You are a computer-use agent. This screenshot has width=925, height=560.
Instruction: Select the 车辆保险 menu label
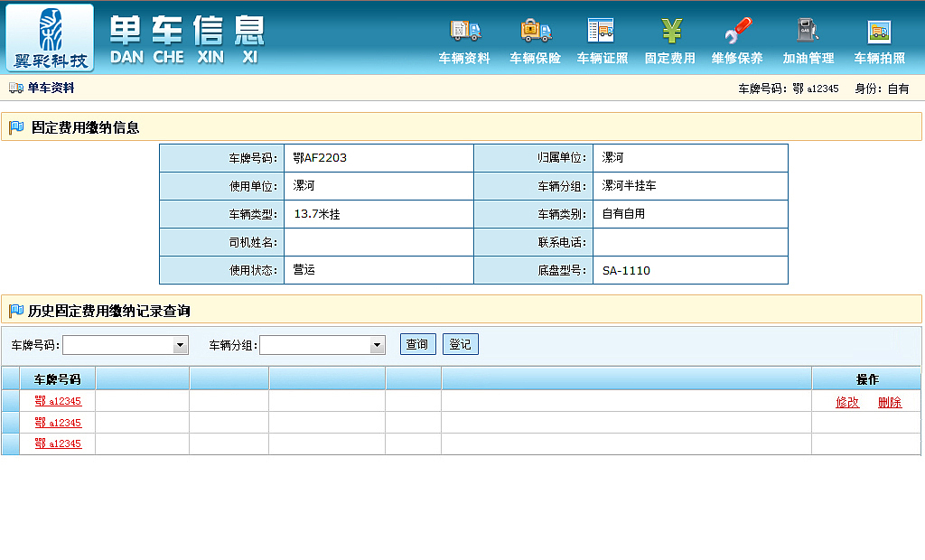coord(535,59)
